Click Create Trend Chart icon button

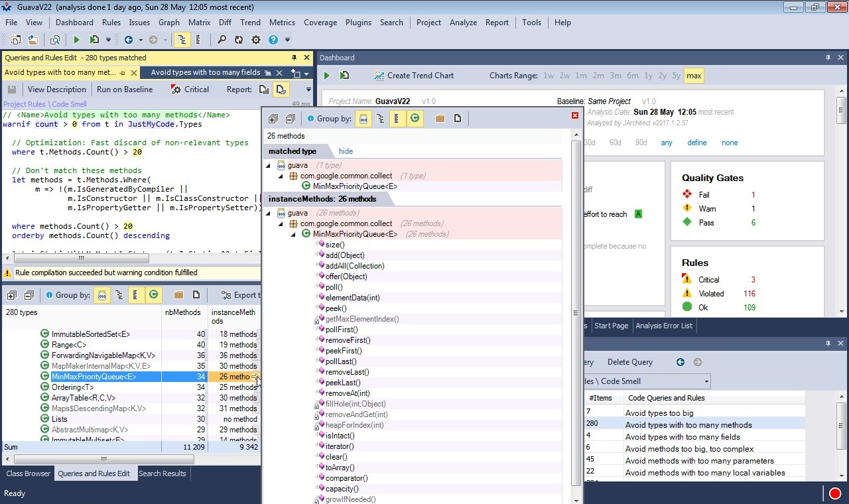click(x=379, y=76)
